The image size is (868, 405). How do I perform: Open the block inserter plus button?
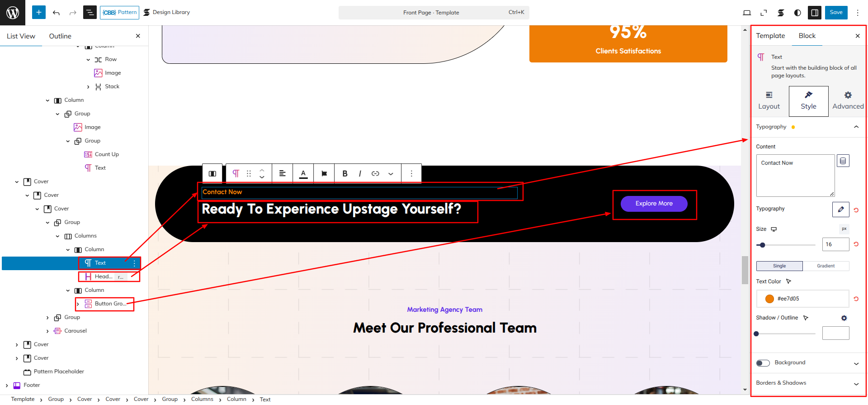tap(39, 12)
